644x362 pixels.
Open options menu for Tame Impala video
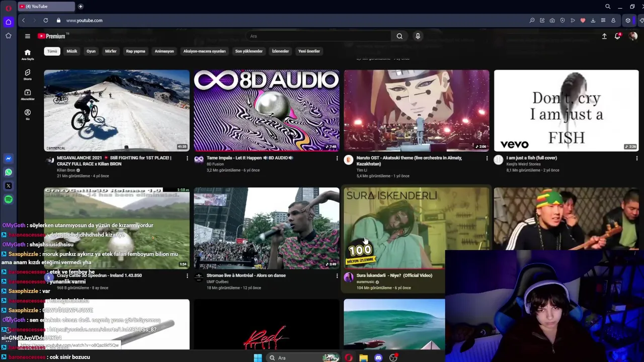pyautogui.click(x=337, y=158)
